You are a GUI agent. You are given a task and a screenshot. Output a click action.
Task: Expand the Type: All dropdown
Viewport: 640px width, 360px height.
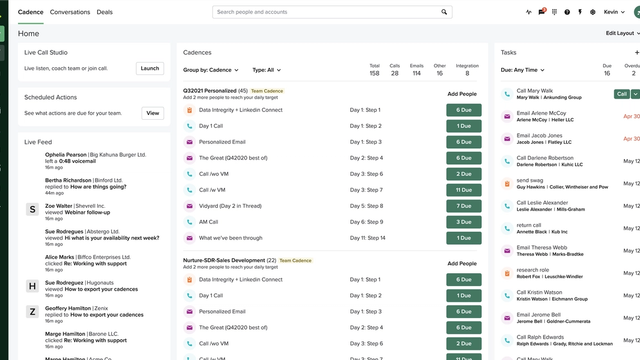[267, 70]
